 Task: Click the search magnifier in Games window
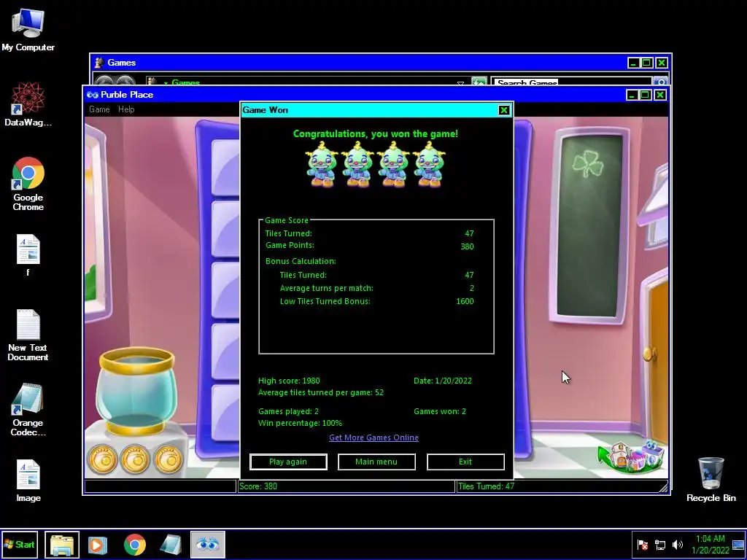660,82
